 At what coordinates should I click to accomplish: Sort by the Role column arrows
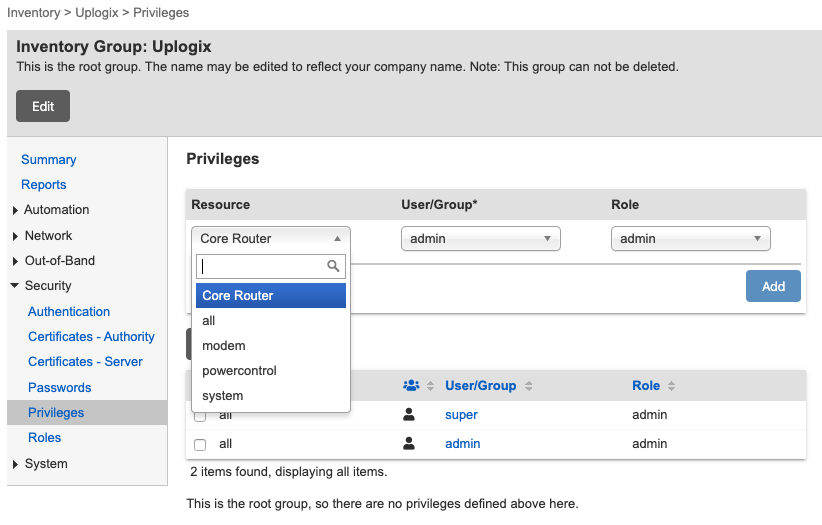pos(672,386)
